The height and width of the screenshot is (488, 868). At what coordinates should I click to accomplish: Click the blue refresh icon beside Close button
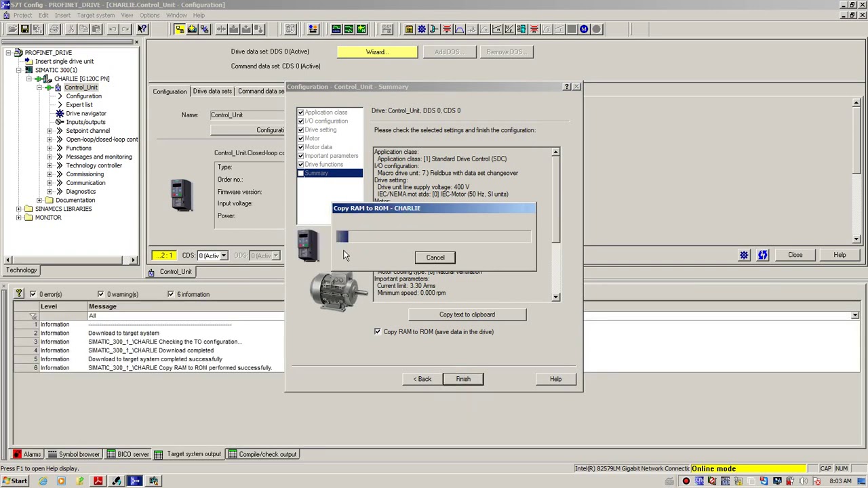tap(763, 255)
